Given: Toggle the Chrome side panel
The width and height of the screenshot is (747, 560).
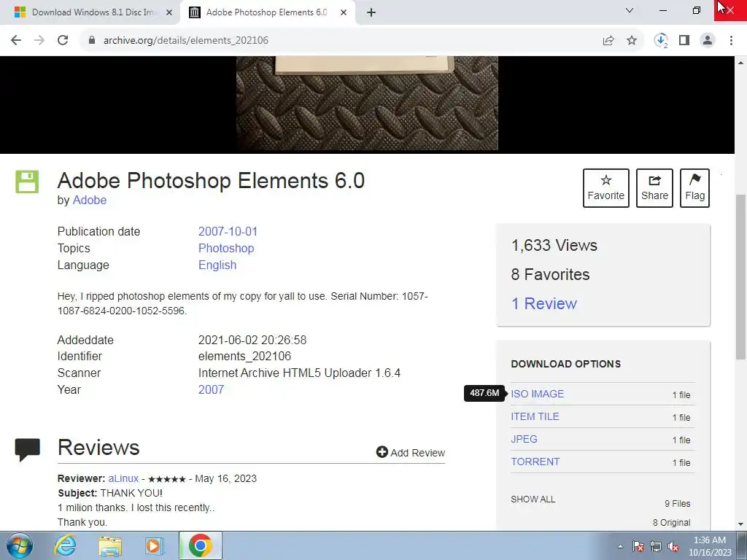Looking at the screenshot, I should click(x=684, y=41).
